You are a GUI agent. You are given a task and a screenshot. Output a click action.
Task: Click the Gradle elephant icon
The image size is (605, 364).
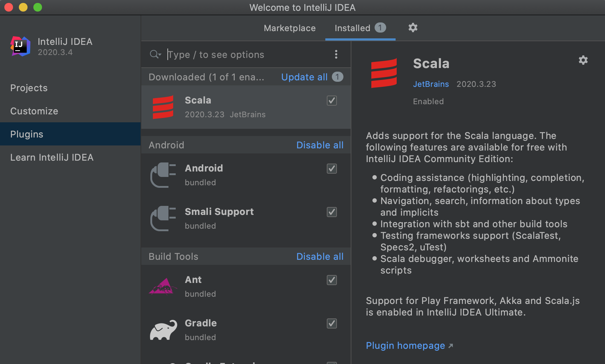(x=163, y=330)
